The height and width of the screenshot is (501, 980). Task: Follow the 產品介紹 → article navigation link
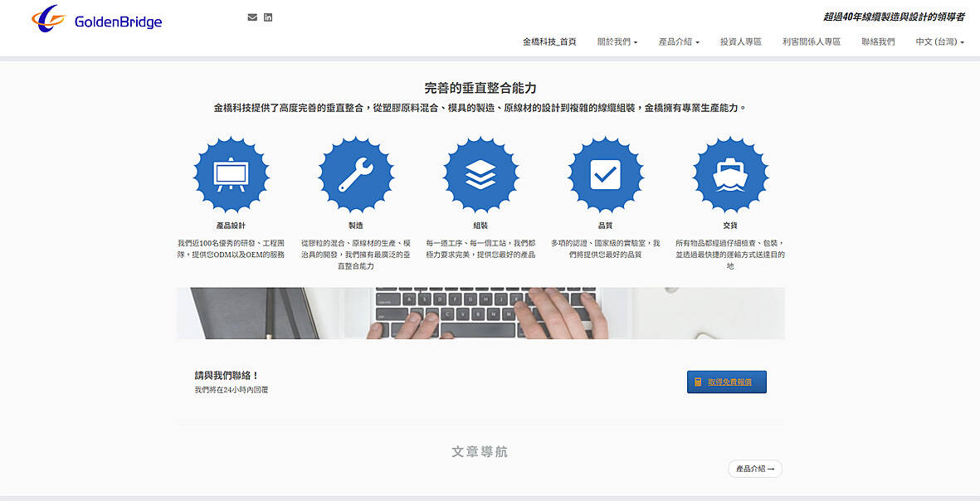pyautogui.click(x=754, y=469)
